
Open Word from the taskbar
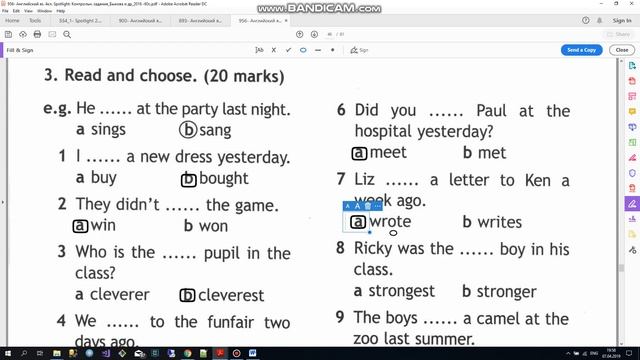tap(253, 353)
